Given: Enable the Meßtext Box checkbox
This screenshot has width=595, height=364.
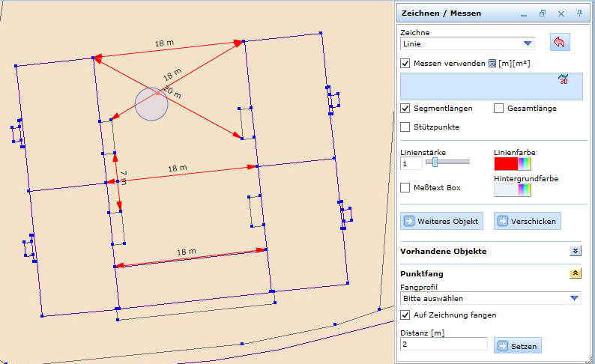Looking at the screenshot, I should 405,188.
